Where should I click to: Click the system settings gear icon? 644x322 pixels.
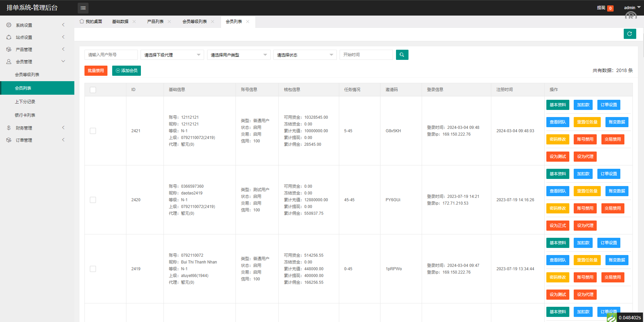click(9, 25)
